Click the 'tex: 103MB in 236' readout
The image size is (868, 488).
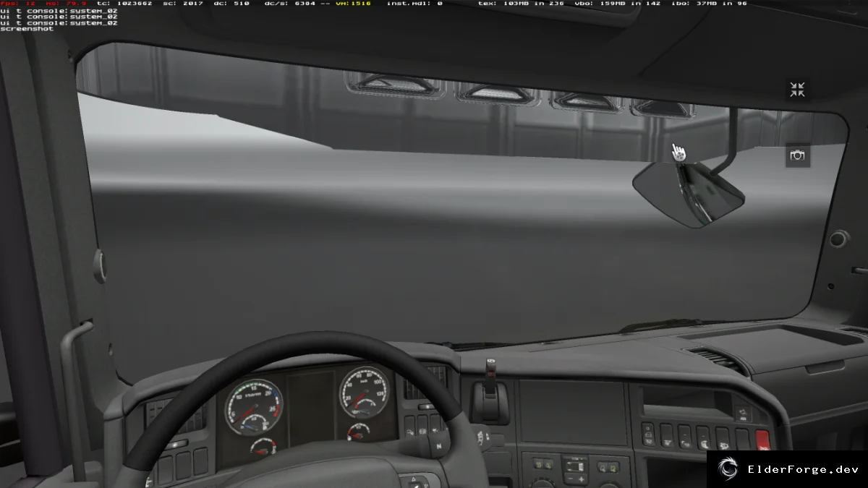coord(519,4)
